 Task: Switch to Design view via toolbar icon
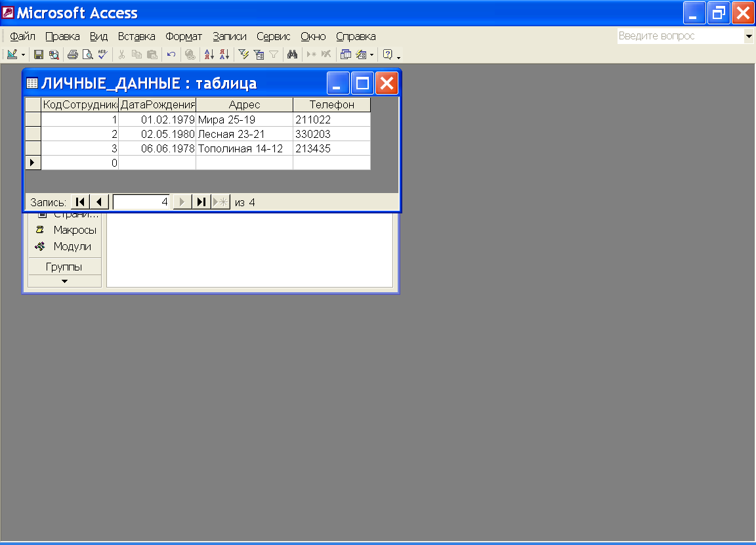click(12, 54)
